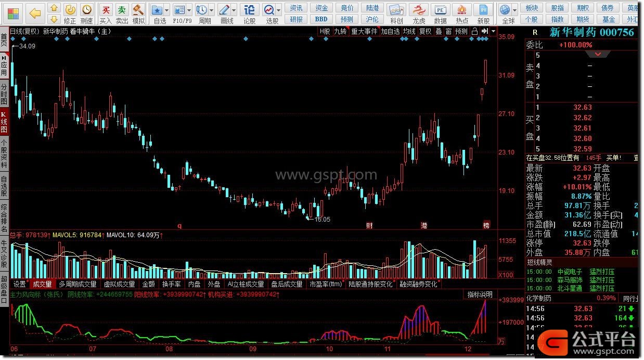Click the 板块 sectors button
The width and height of the screenshot is (644, 360).
(532, 8)
